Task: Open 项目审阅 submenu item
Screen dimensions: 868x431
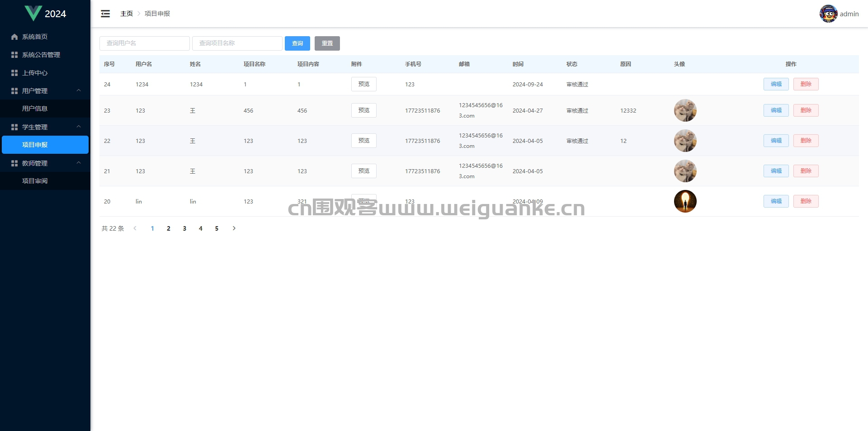Action: [45, 181]
